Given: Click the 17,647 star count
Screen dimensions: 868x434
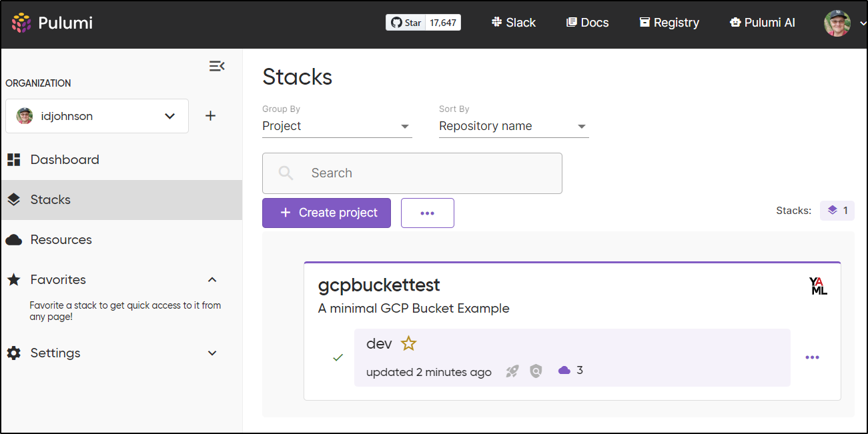Looking at the screenshot, I should pyautogui.click(x=443, y=23).
